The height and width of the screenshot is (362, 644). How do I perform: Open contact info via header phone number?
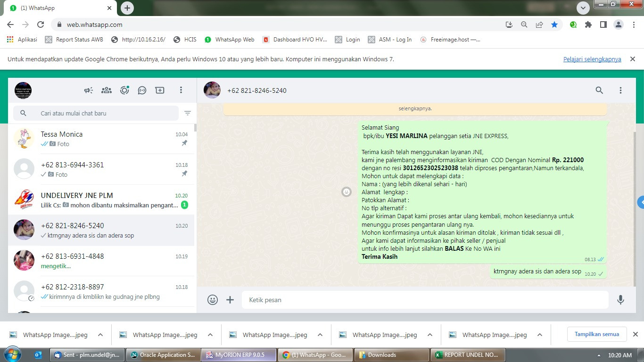point(257,90)
